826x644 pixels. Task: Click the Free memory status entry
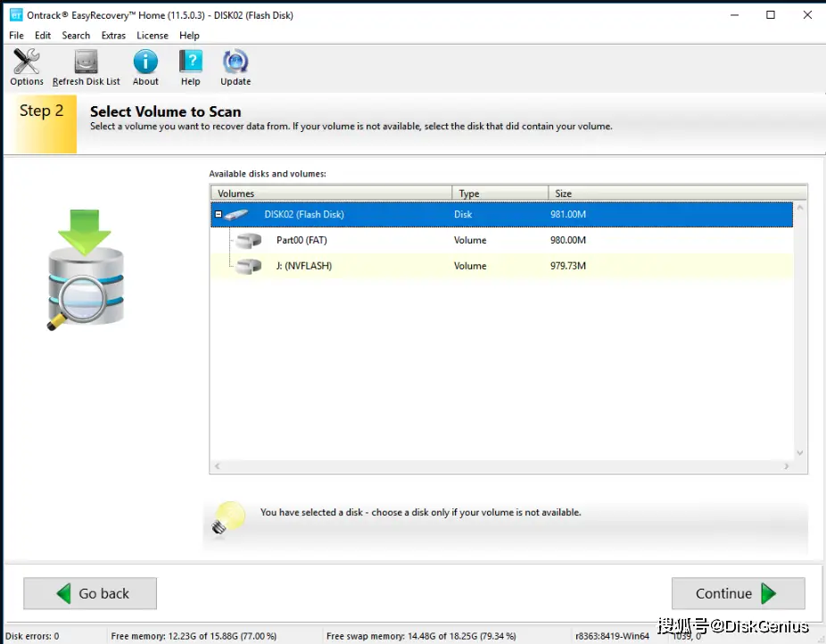pos(194,636)
